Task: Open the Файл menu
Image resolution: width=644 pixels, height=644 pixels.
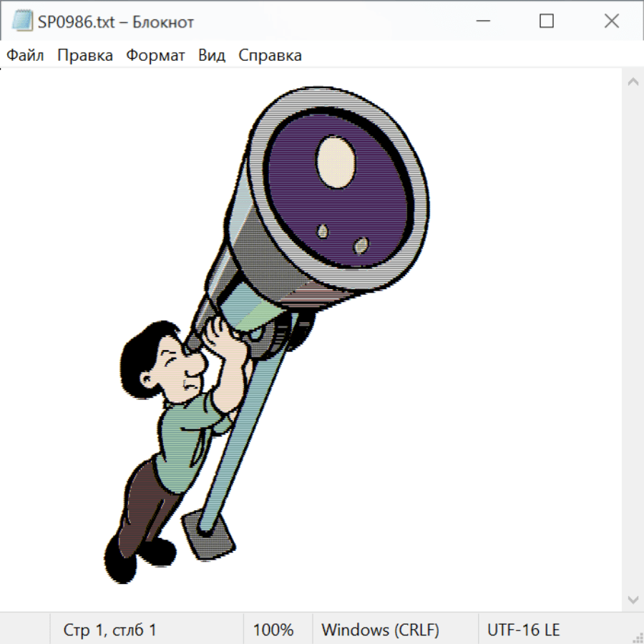Action: [x=26, y=56]
